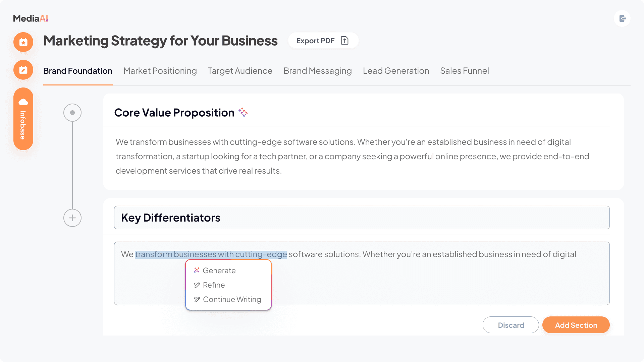The width and height of the screenshot is (644, 362).
Task: Click the plus icon on the section timeline
Action: 72,218
